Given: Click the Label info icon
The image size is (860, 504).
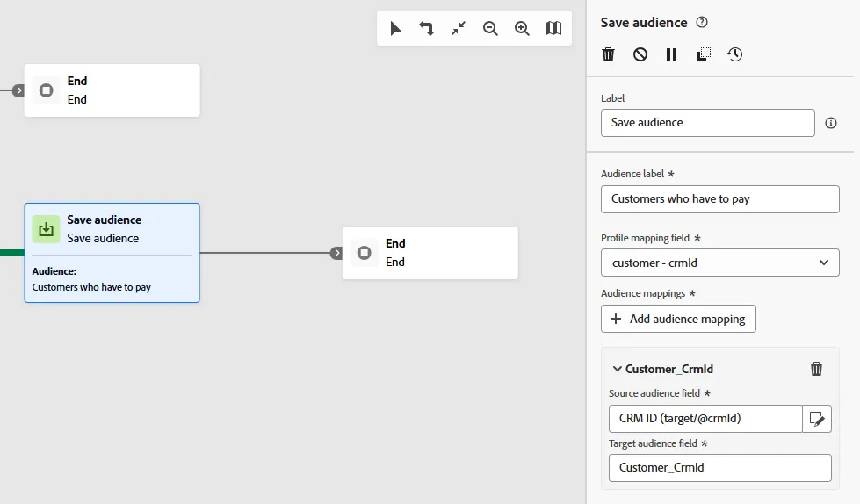Looking at the screenshot, I should pyautogui.click(x=831, y=123).
